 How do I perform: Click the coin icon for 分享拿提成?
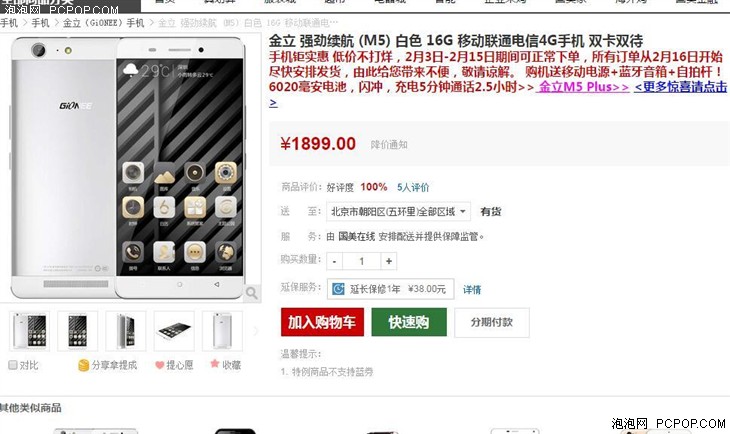[83, 366]
